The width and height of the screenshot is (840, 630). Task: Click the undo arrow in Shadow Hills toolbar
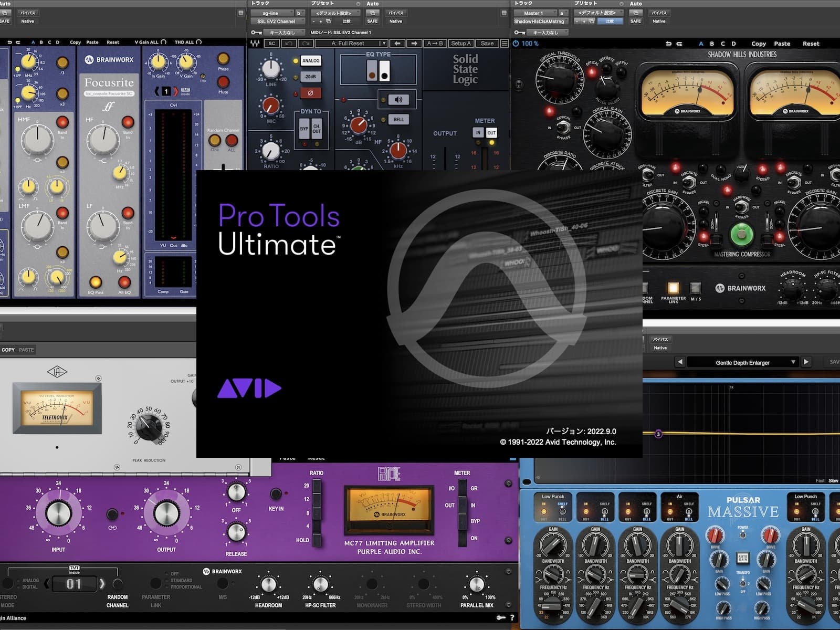point(669,44)
